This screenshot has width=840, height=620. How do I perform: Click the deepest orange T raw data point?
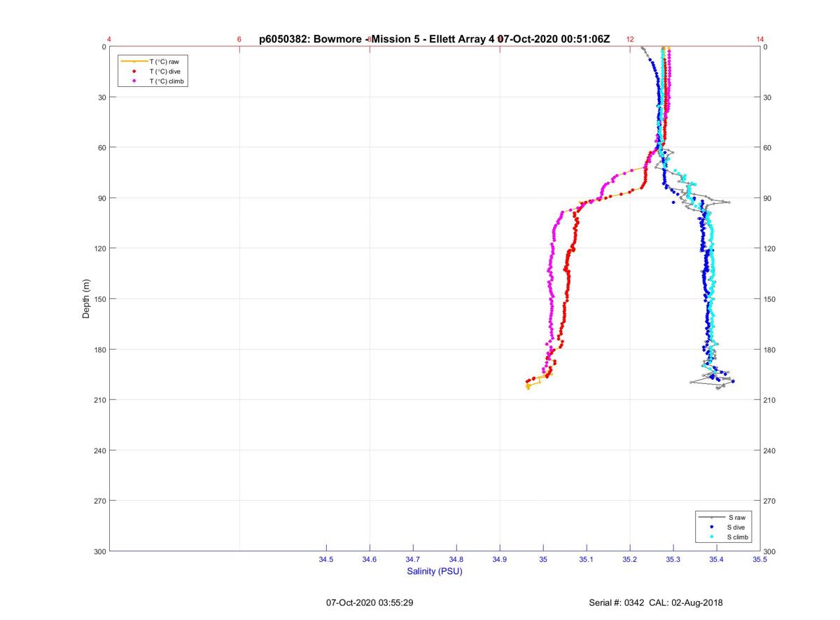[x=528, y=388]
